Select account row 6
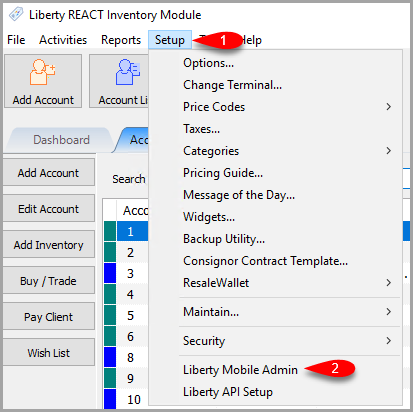This screenshot has height=412, width=413. coord(132,336)
